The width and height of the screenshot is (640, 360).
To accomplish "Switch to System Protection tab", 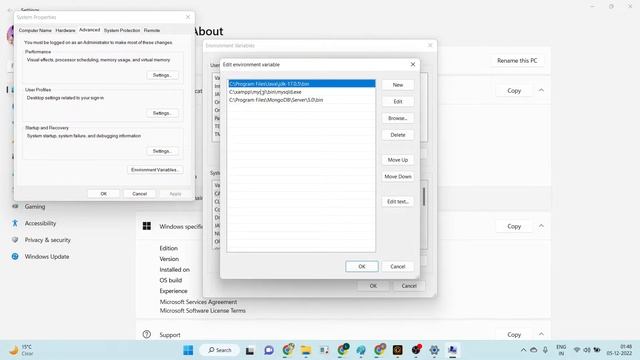I will 122,30.
